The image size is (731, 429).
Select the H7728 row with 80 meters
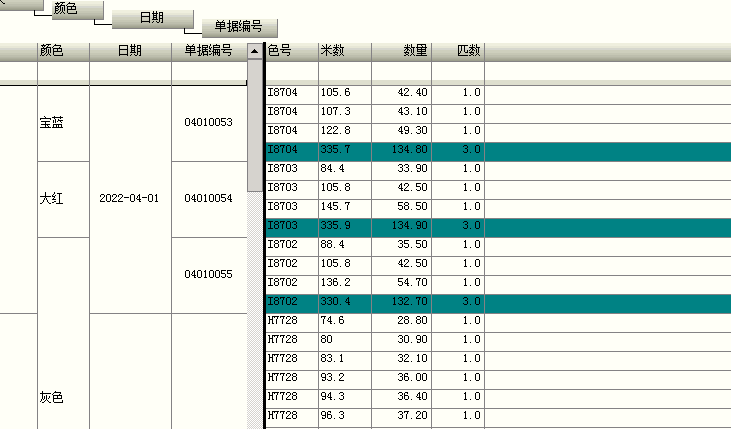pyautogui.click(x=498, y=340)
